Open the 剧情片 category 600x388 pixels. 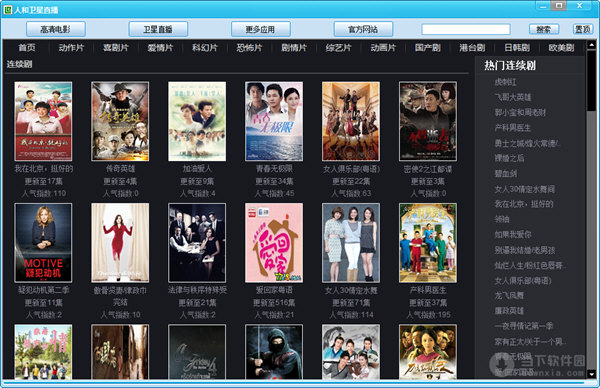point(294,48)
